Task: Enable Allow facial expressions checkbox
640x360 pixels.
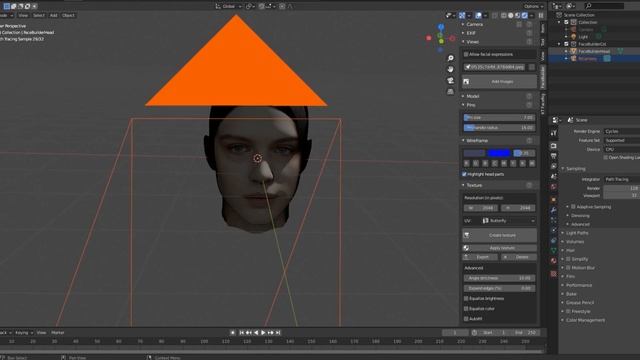Action: 466,54
